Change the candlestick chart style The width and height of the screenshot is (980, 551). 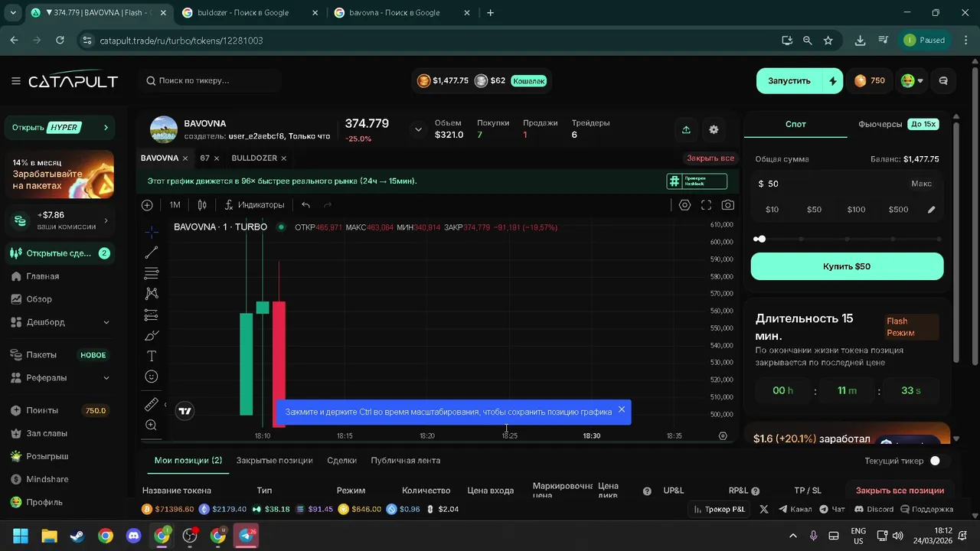[x=202, y=205]
